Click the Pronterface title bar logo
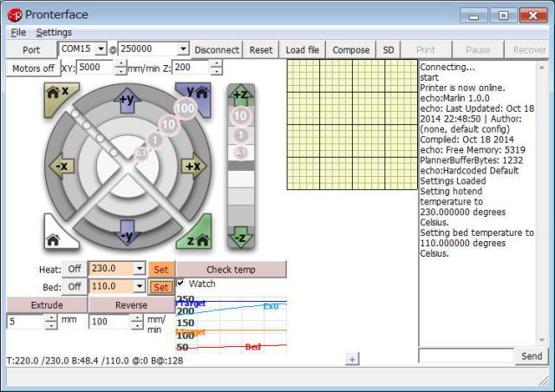 coord(15,15)
